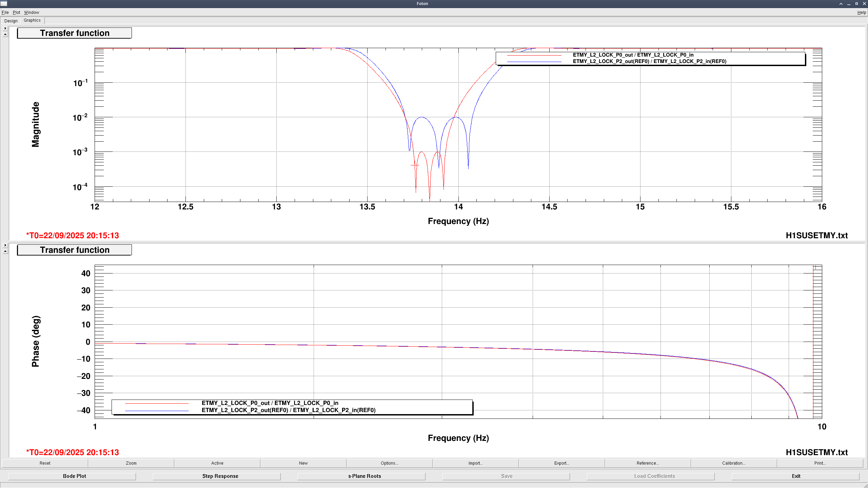This screenshot has height=488, width=868.
Task: Switch to the Design tab
Action: tap(11, 21)
